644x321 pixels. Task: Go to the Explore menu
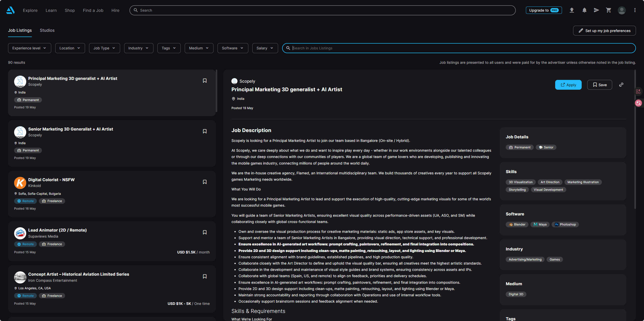30,10
